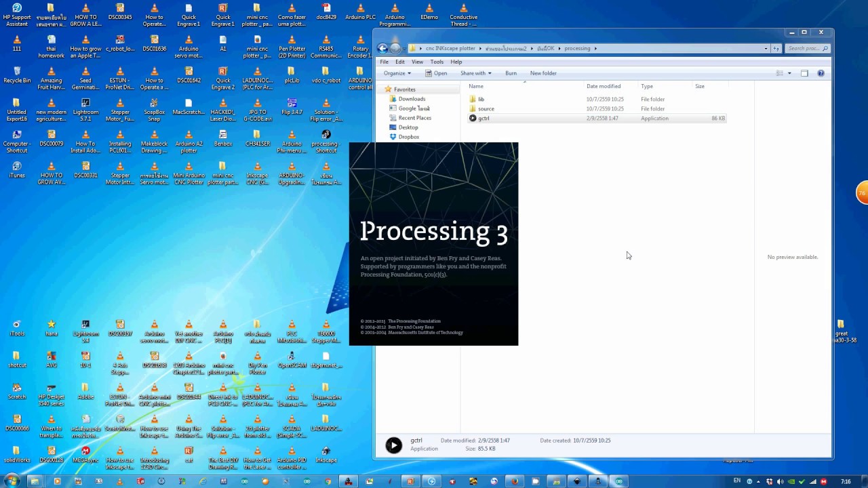
Task: Click the system clock showing 7:16
Action: [846, 481]
